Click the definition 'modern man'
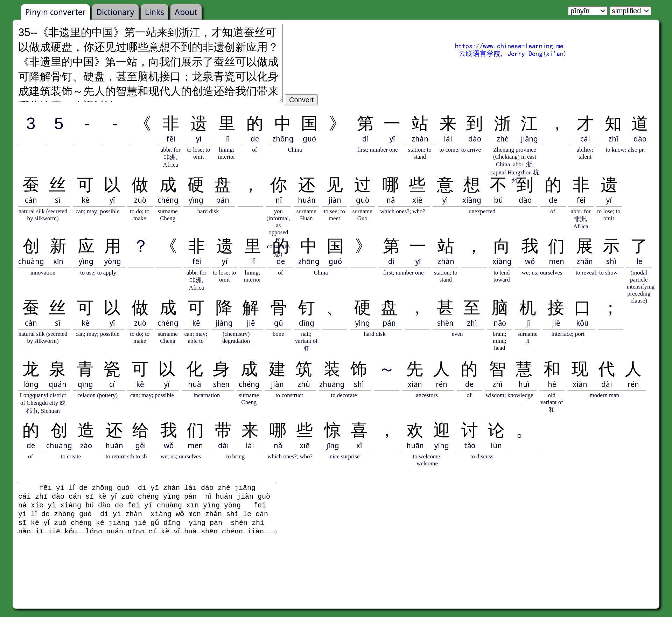Screen dimensions: 672x617 pyautogui.click(x=604, y=395)
